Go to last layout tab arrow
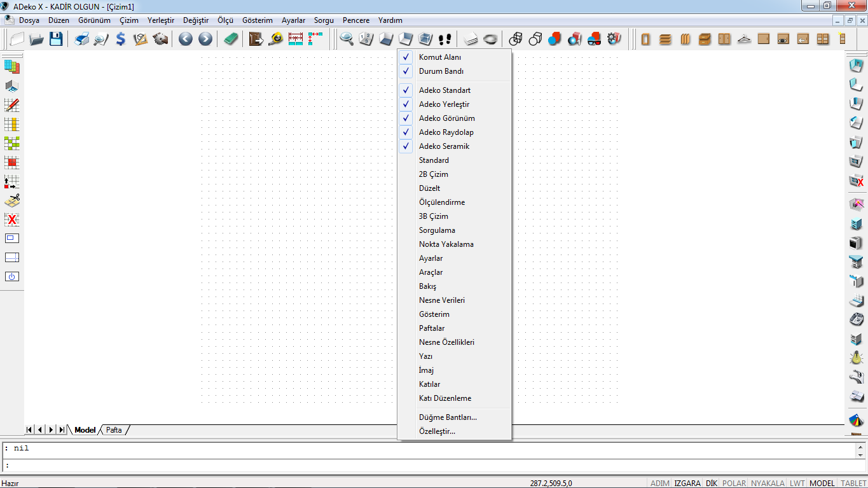868x488 pixels. (61, 430)
